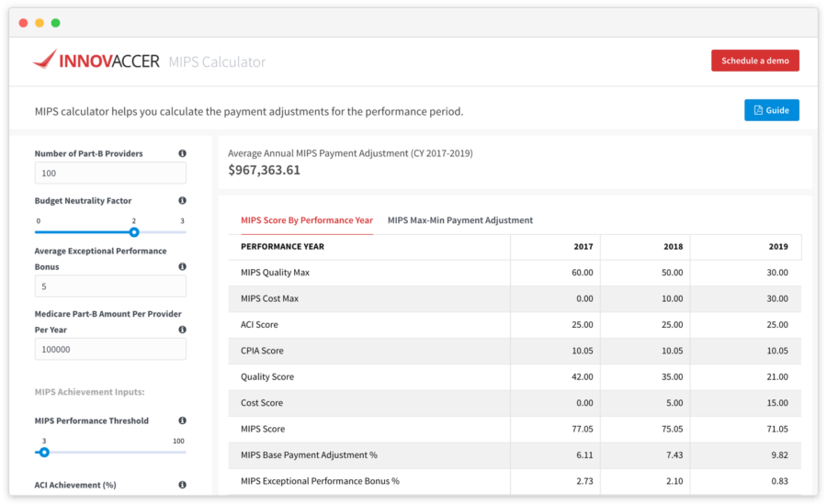Click the Innovaccer logo
Image resolution: width=827 pixels, height=504 pixels.
tap(96, 60)
